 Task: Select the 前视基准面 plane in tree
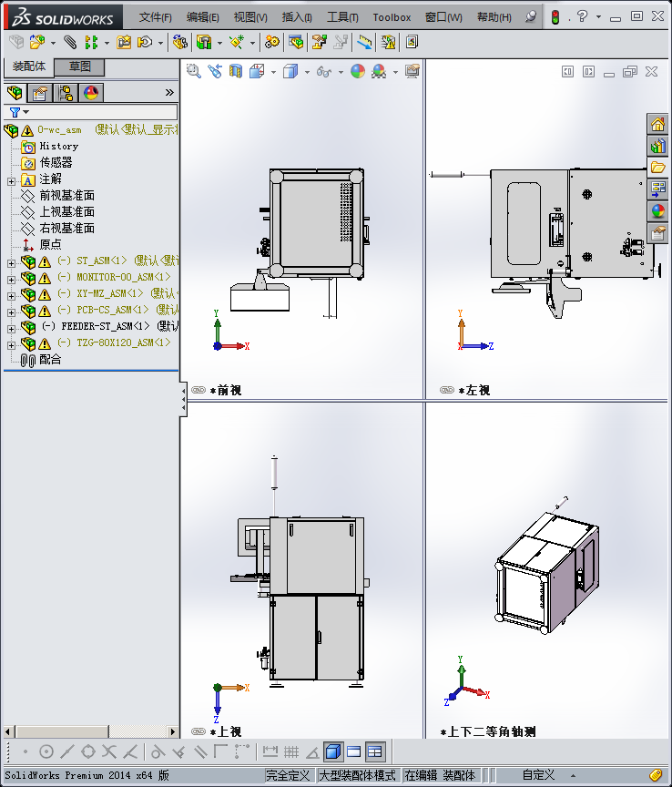(x=57, y=195)
